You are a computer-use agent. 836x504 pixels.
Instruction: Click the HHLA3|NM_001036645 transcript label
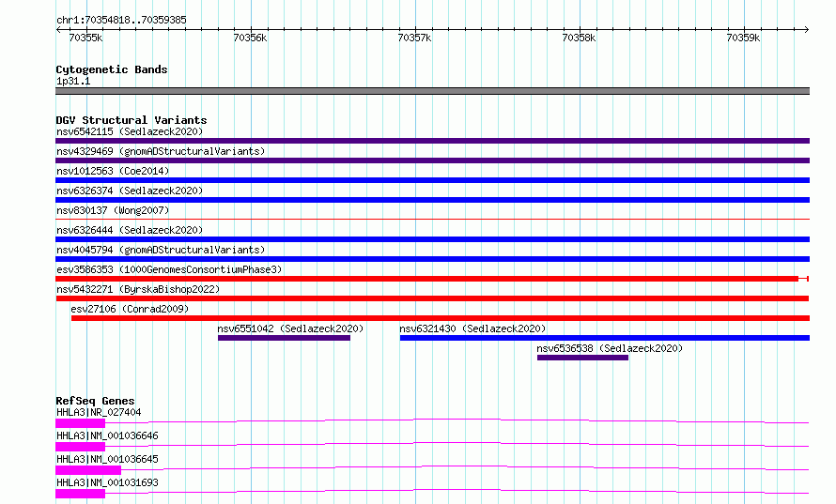point(107,459)
